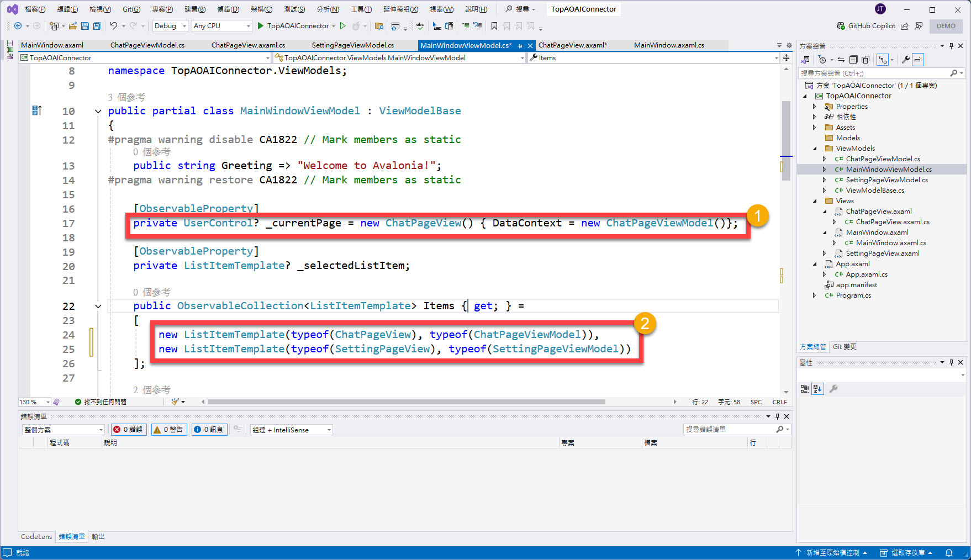Toggle Preview Selected Items in Solution Explorer
This screenshot has height=560, width=971.
[917, 60]
